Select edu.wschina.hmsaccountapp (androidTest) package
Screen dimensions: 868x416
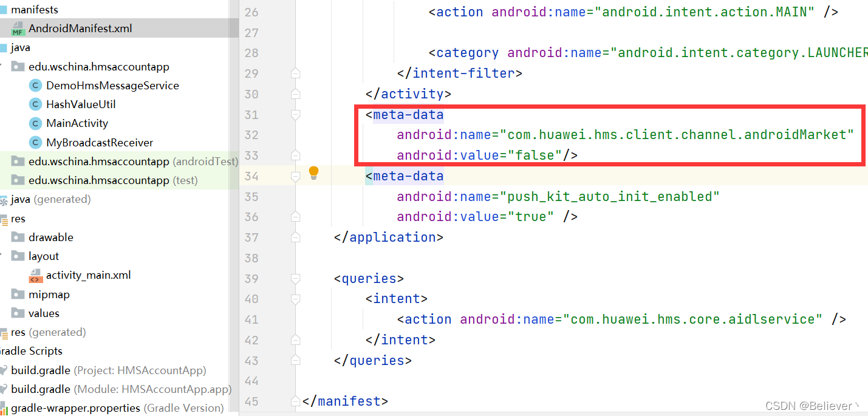133,162
